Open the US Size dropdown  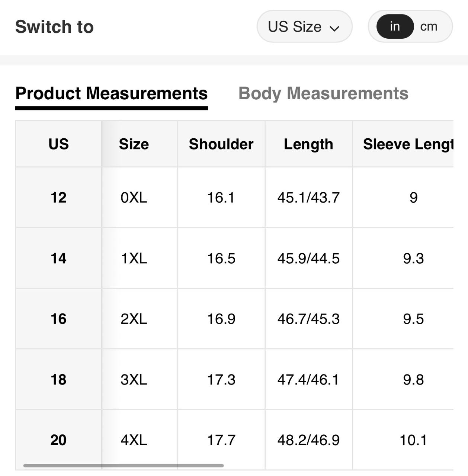click(x=304, y=27)
